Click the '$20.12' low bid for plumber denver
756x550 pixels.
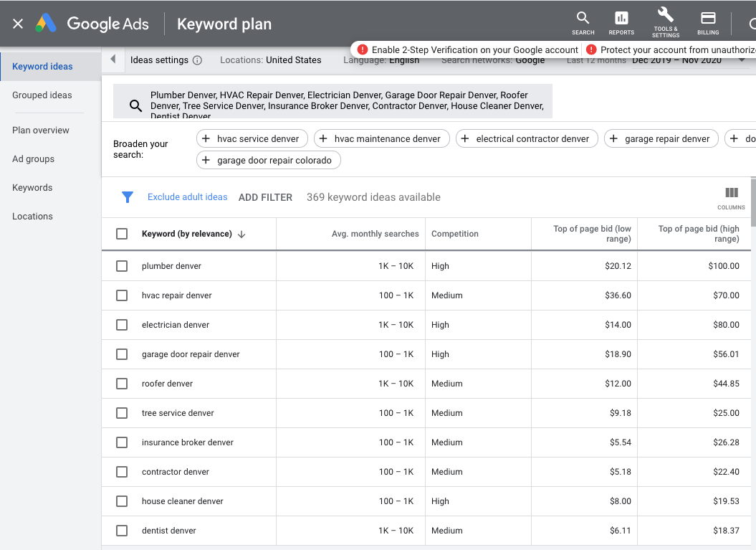tap(618, 266)
